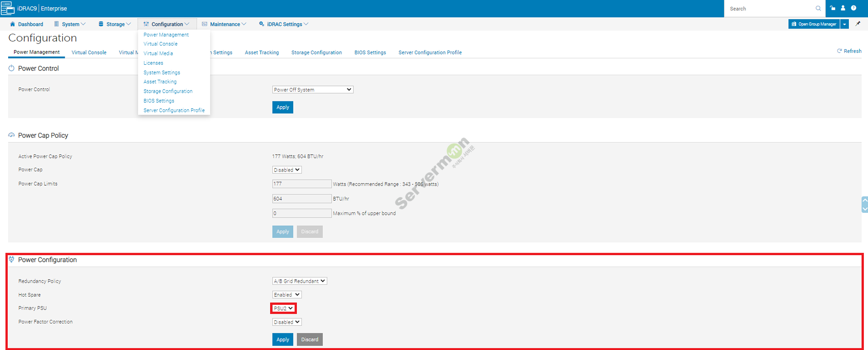Image resolution: width=868 pixels, height=350 pixels.
Task: Open the Hot Spare Enabled dropdown
Action: (287, 295)
